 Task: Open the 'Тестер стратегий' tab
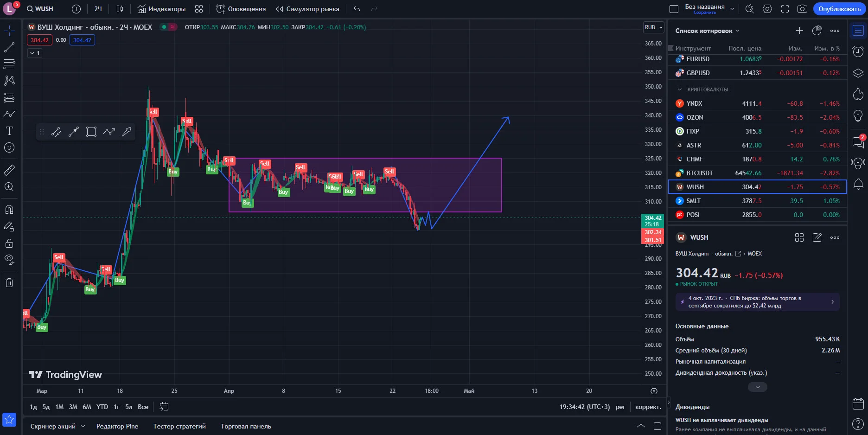coord(179,426)
